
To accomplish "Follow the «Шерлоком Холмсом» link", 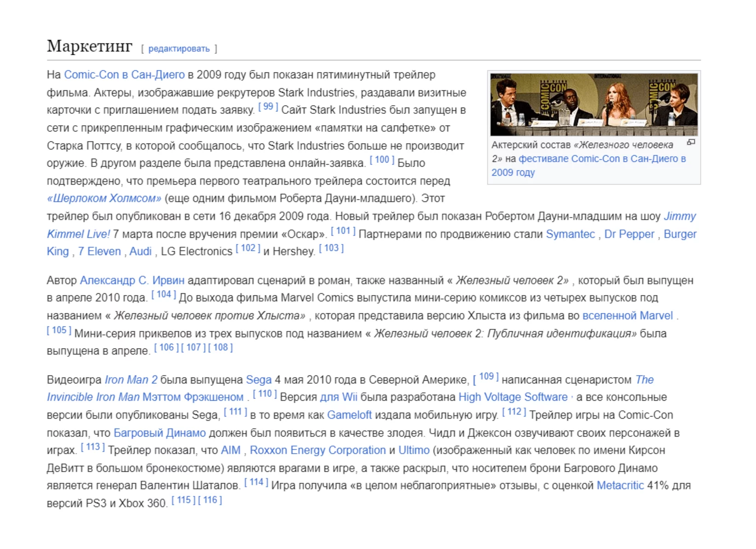I will tap(104, 198).
